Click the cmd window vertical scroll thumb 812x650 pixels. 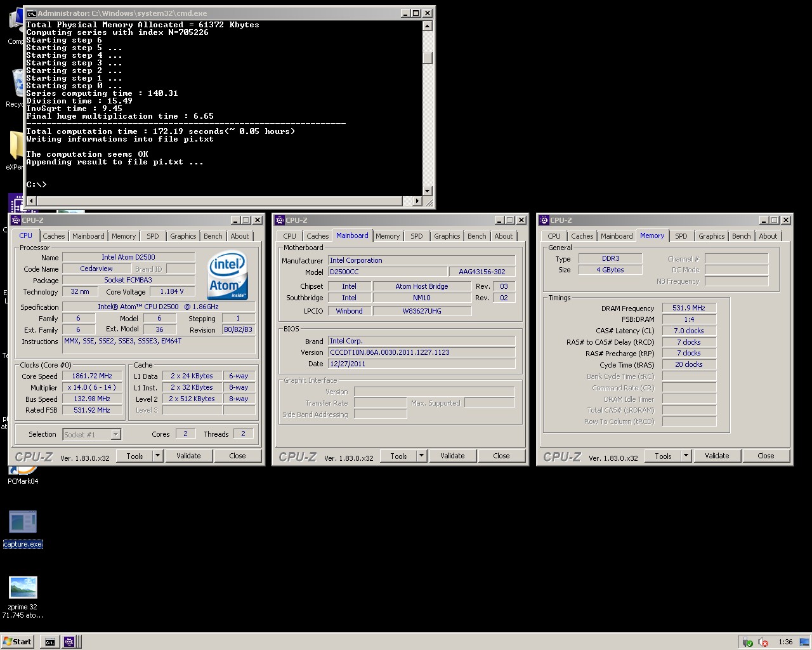click(x=428, y=58)
